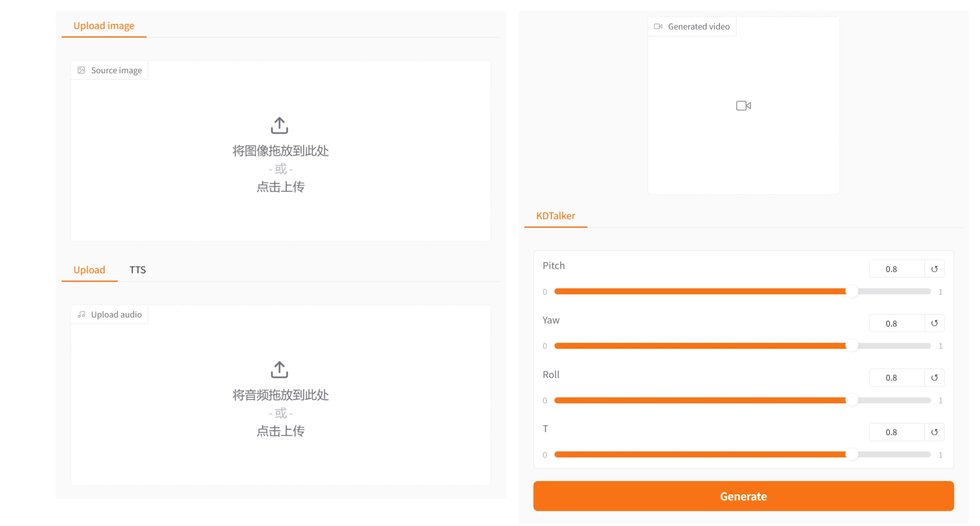Adjust the Yaw slider handle
The image size is (980, 526).
(852, 346)
